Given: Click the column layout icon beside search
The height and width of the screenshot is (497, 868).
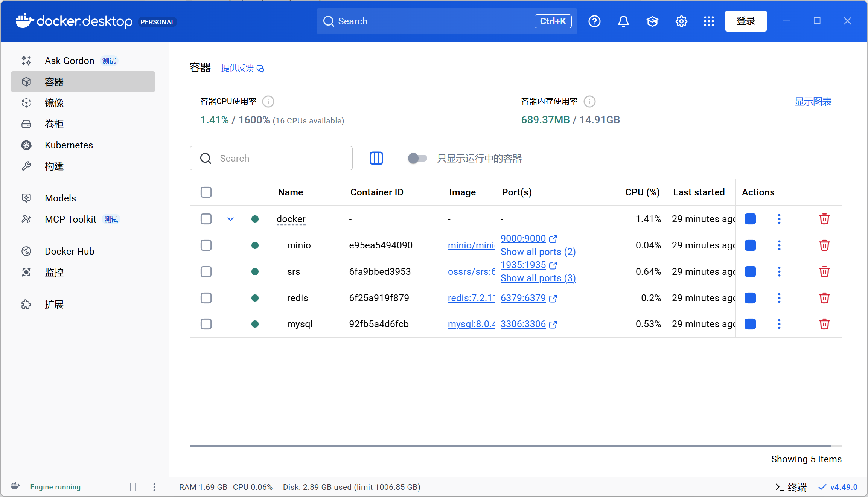Looking at the screenshot, I should coord(376,158).
